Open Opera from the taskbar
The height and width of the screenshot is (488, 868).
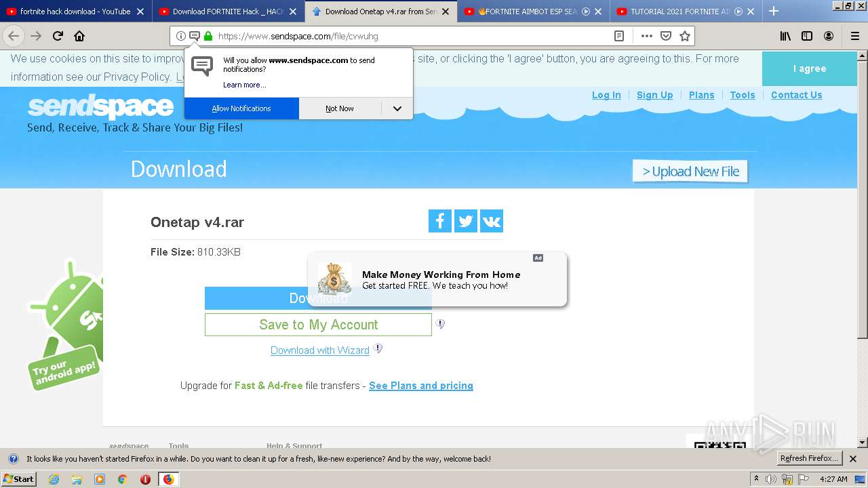[x=145, y=479]
